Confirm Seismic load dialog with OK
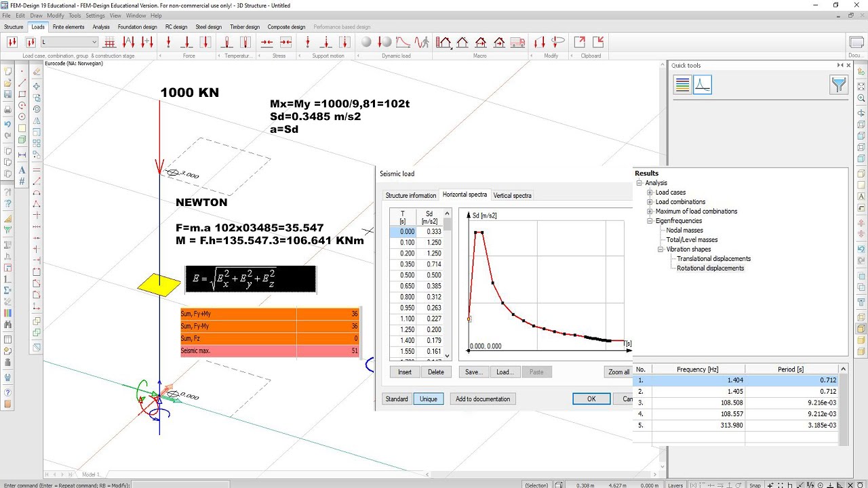 (x=591, y=399)
